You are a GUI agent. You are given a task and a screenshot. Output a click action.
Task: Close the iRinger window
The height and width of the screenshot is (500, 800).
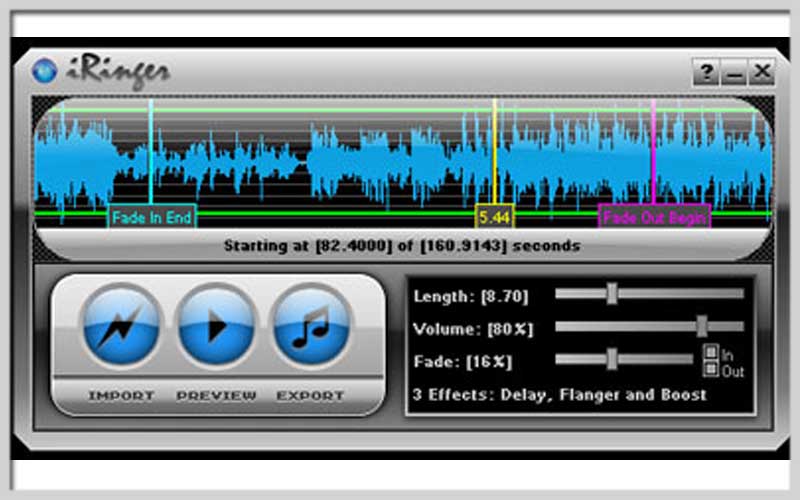coord(762,72)
